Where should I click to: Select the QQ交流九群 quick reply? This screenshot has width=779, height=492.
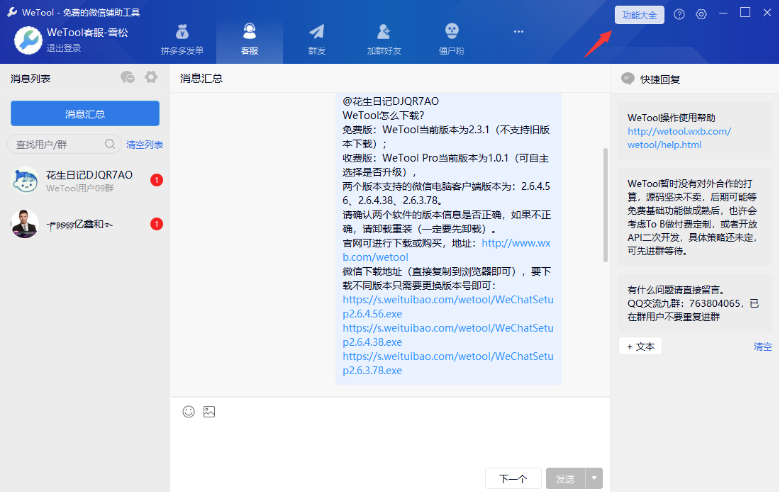(695, 303)
